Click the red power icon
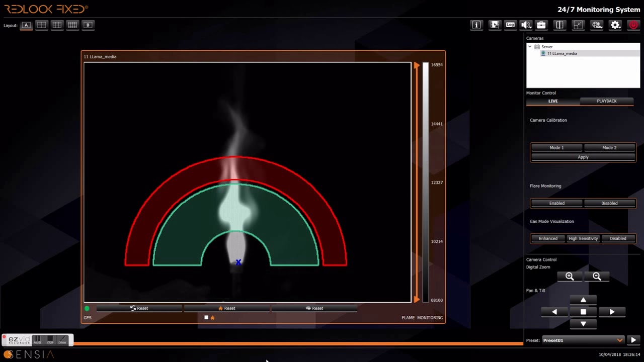 tap(633, 25)
